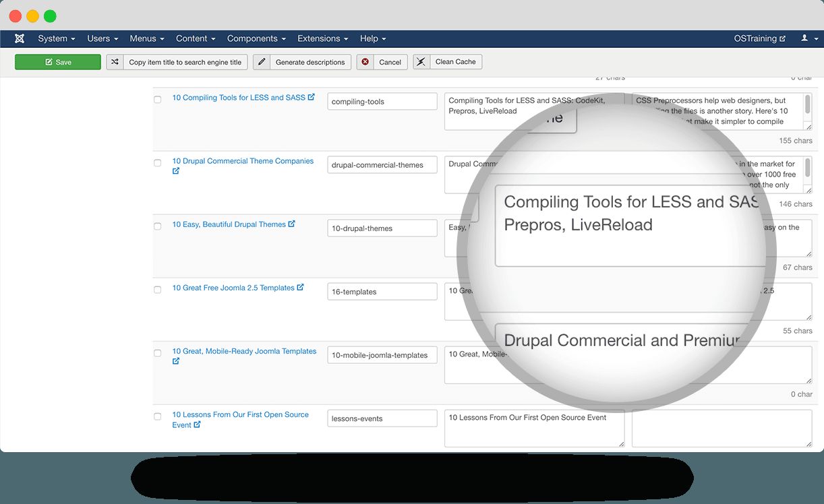824x504 pixels.
Task: Click the green Save button
Action: point(58,62)
